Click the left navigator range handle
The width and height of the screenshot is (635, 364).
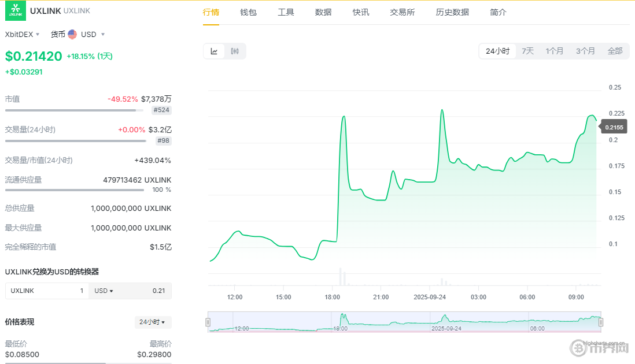point(208,322)
